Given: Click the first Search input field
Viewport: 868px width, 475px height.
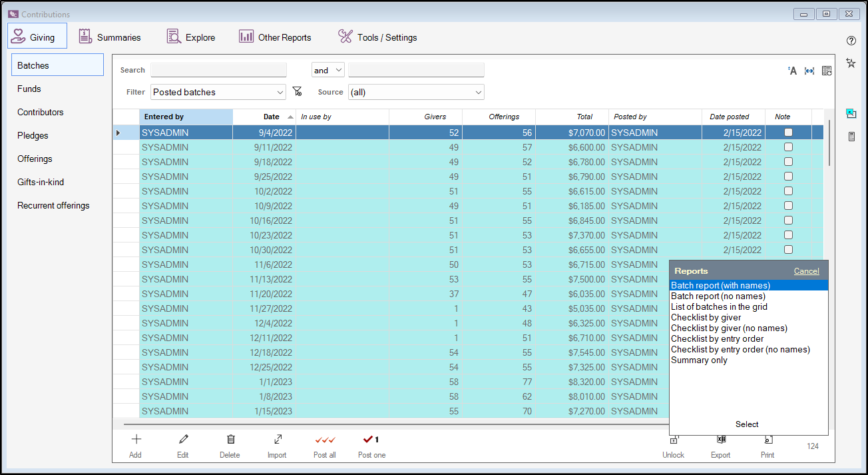Looking at the screenshot, I should pyautogui.click(x=218, y=70).
